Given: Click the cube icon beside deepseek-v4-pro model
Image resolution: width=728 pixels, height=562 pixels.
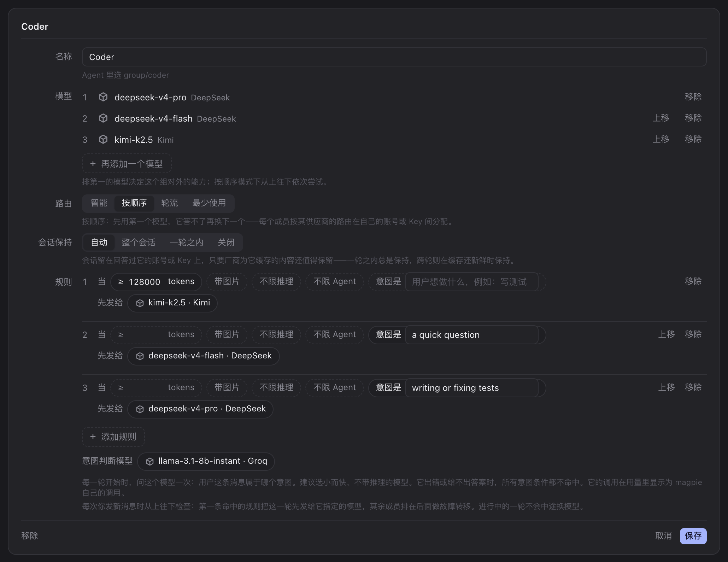Looking at the screenshot, I should click(103, 97).
